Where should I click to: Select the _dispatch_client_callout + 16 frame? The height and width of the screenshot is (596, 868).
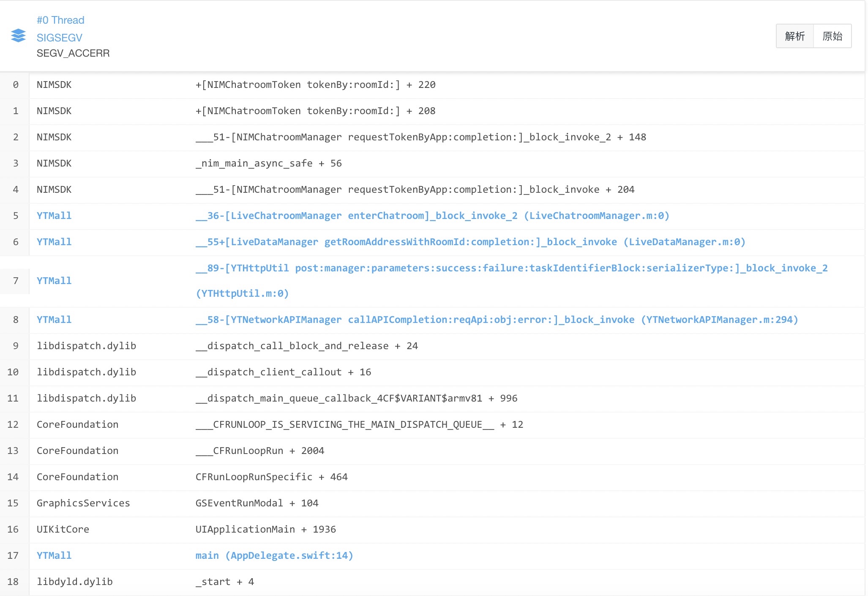coord(283,372)
